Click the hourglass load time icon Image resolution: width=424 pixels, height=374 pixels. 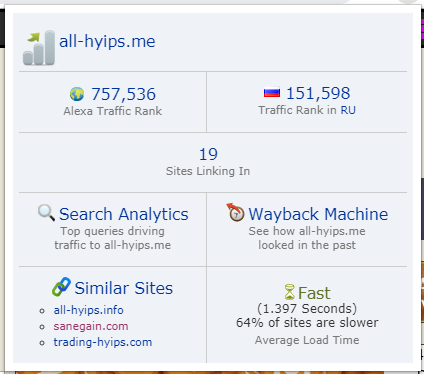click(x=290, y=292)
